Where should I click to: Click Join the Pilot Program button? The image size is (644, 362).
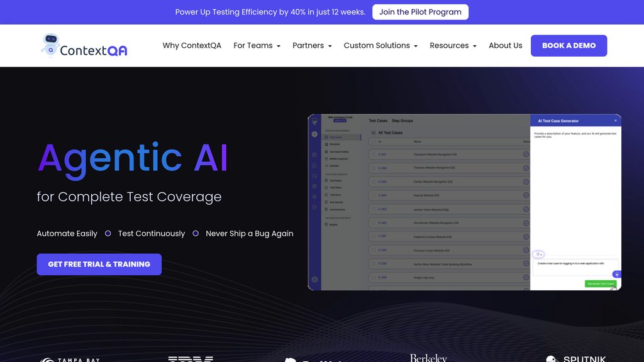420,12
